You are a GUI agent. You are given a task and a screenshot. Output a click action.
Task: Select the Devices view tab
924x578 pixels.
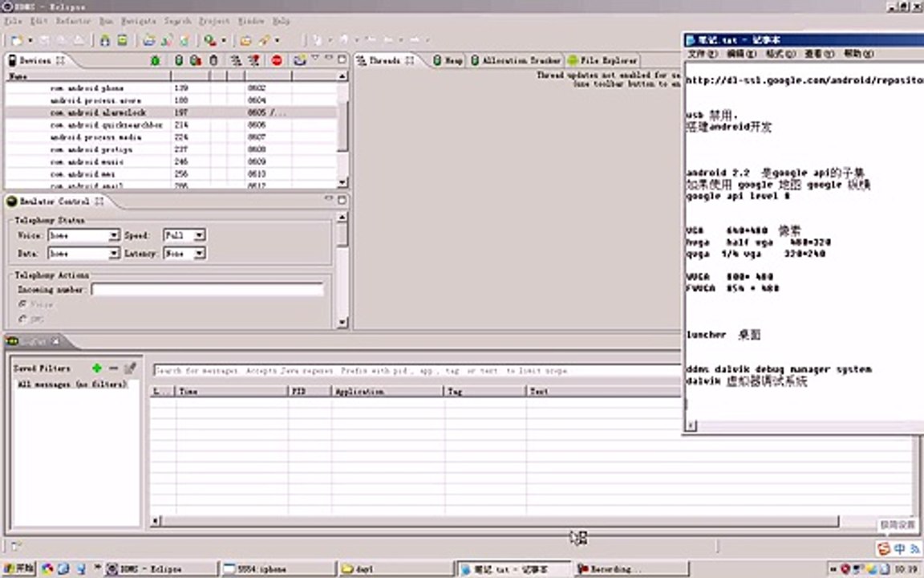[35, 61]
